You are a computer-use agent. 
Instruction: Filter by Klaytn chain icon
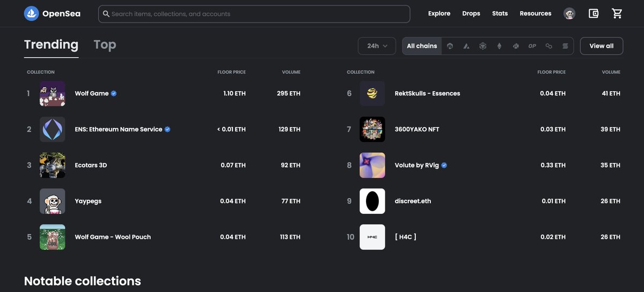[x=516, y=46]
